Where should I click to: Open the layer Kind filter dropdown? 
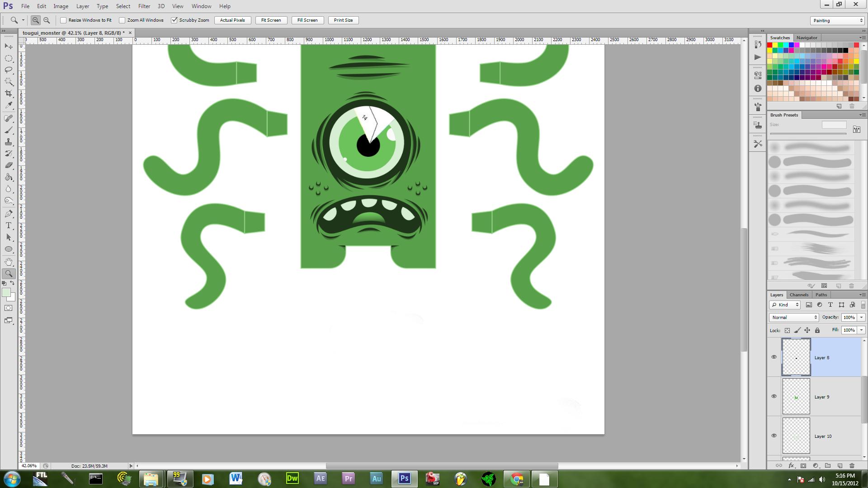point(786,305)
